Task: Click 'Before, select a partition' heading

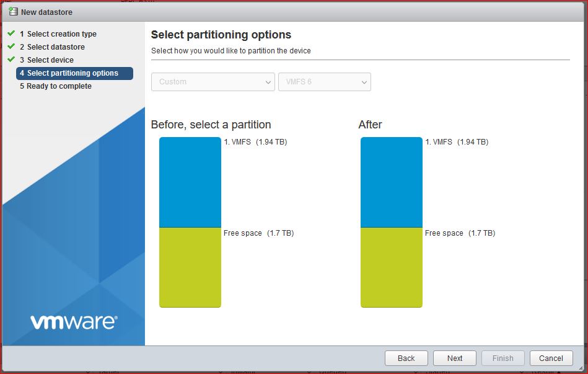Action: coord(211,124)
